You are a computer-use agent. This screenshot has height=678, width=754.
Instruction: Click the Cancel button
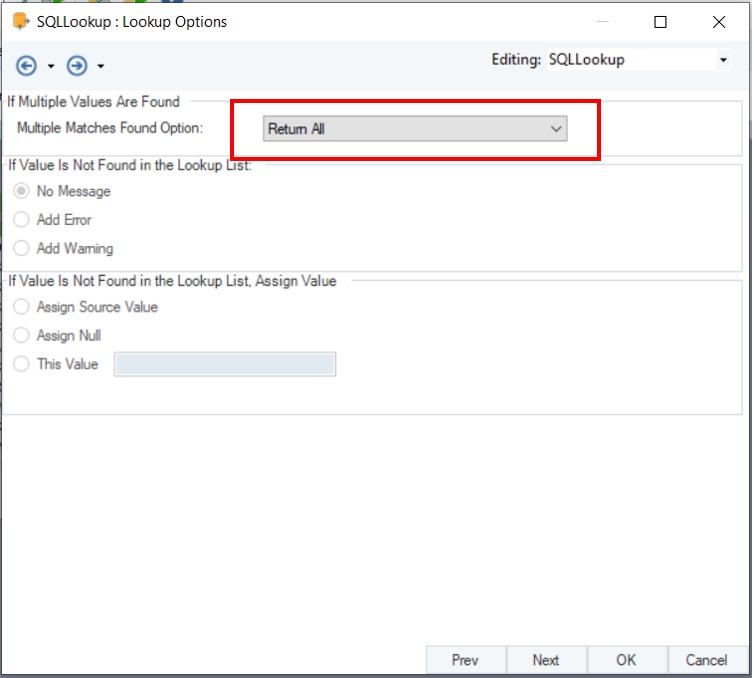(x=706, y=660)
